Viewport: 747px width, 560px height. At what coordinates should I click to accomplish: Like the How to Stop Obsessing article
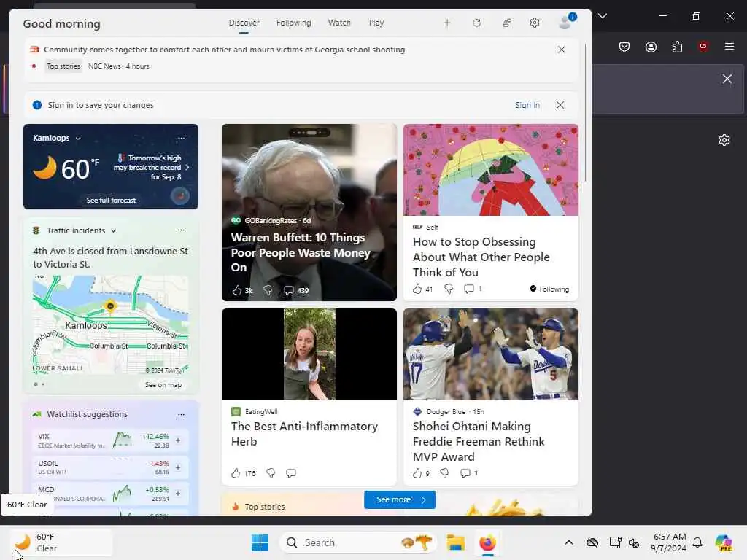point(417,289)
